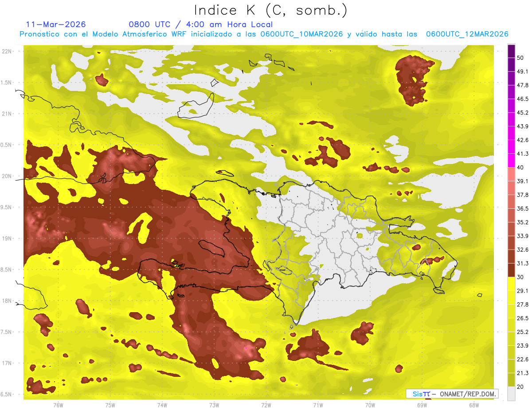532x411 pixels.
Task: Click color scale value '21.3'
Action: (x=522, y=373)
